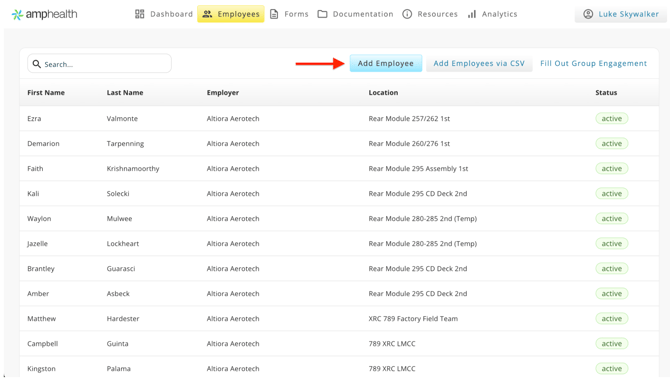Screen dimensions: 670x379
Task: Select first name Brantley
Action: pos(41,268)
